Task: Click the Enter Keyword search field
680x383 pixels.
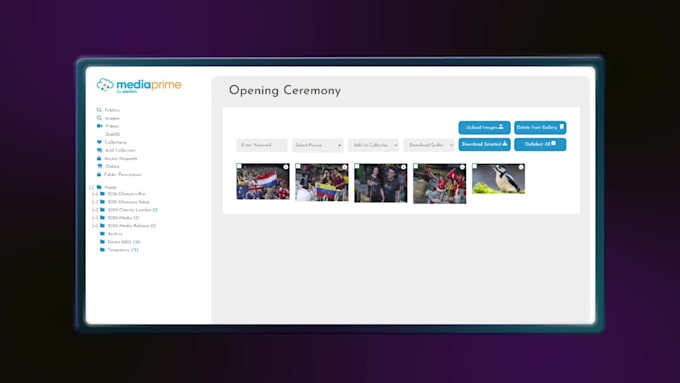Action: click(262, 145)
